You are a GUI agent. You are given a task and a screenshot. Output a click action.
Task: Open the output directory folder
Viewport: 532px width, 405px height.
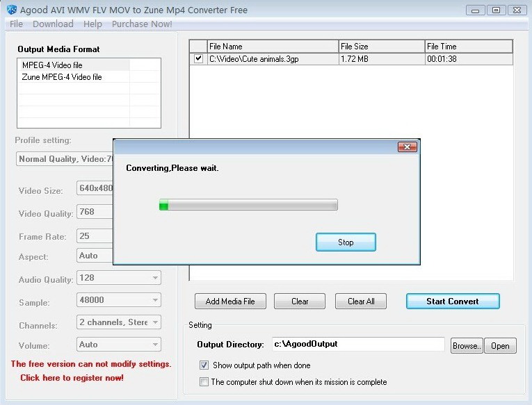(500, 346)
